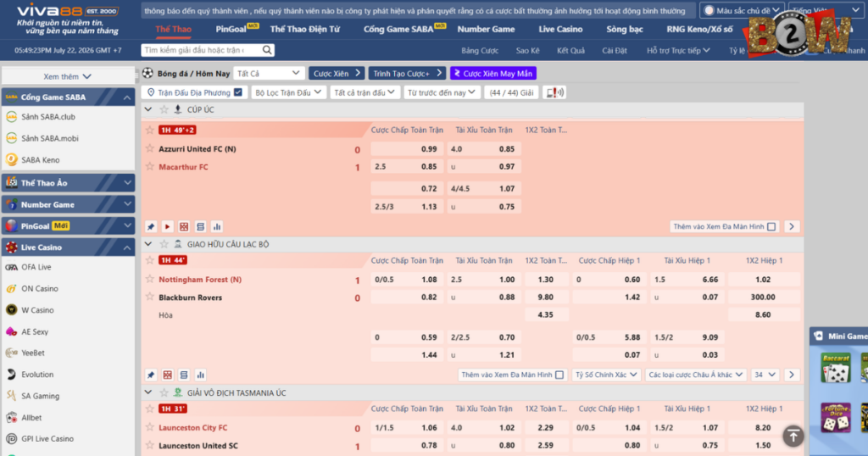Open Baccarat mini game thumbnail
Image resolution: width=868 pixels, height=456 pixels.
[x=835, y=368]
